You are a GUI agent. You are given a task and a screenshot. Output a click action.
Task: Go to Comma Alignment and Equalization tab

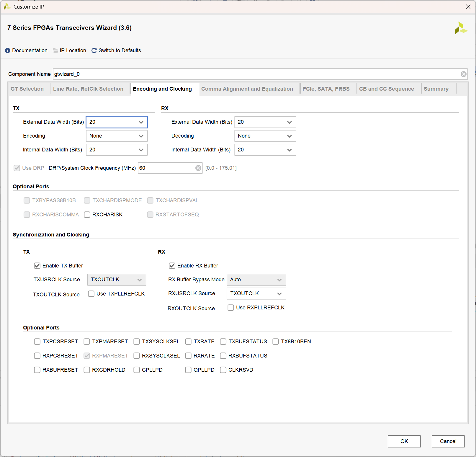pos(247,89)
